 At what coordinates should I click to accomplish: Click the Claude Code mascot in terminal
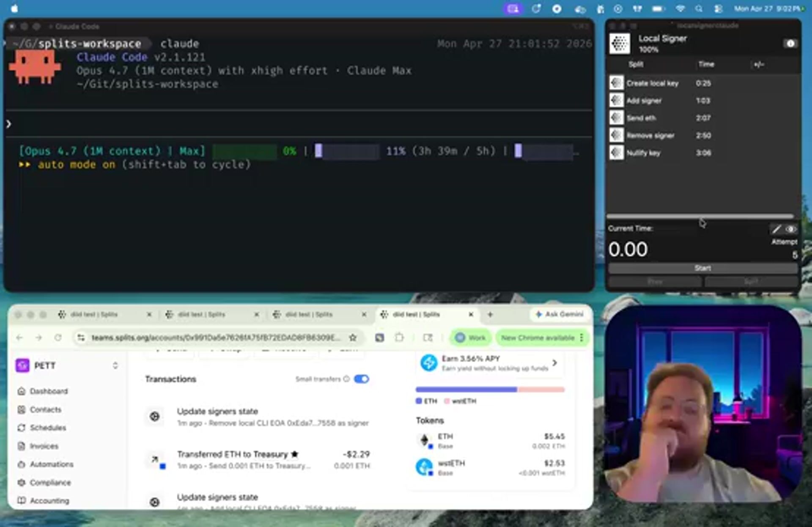point(35,66)
